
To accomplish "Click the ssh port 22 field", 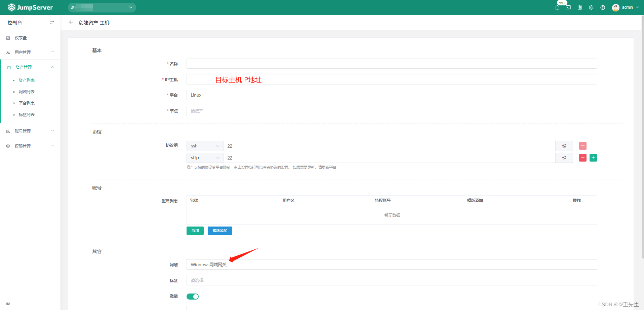I will pos(390,146).
